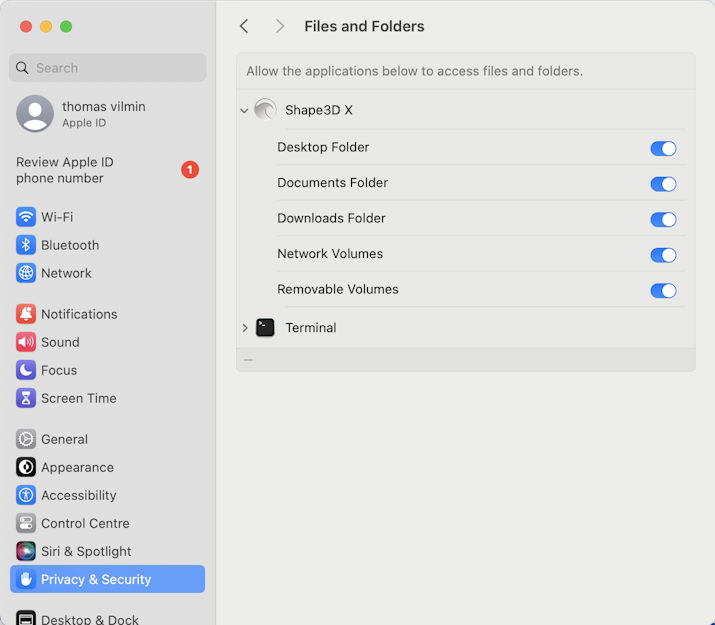Viewport: 715px width, 625px height.
Task: Click the Screen Time hourglass icon
Action: tap(26, 398)
